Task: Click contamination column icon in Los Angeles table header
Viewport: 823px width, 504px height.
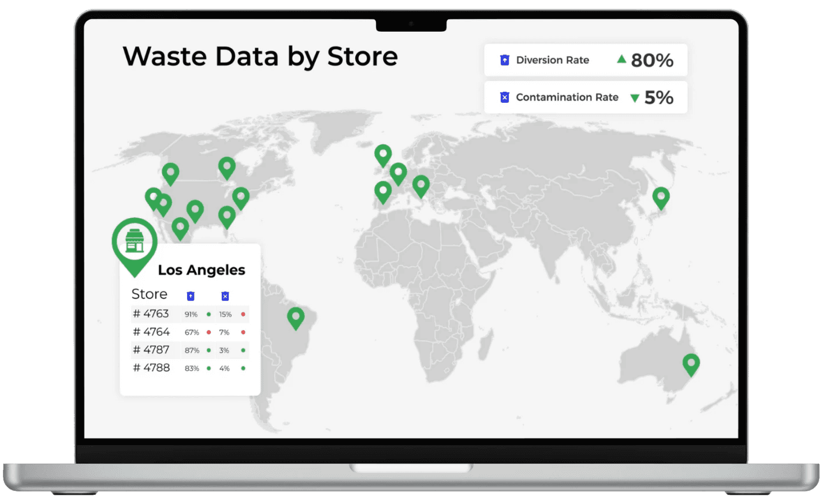Action: (225, 296)
